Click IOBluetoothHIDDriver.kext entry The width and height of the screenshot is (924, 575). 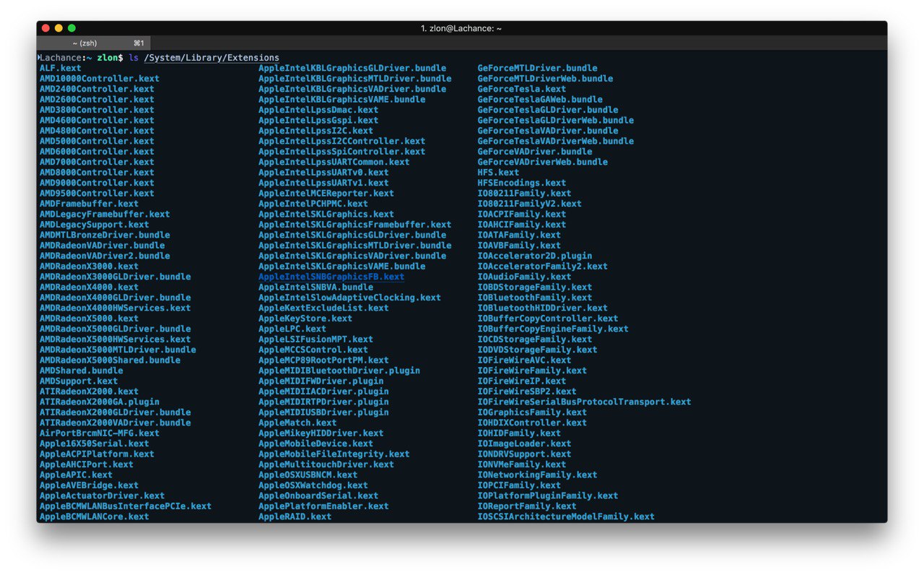[x=543, y=308]
